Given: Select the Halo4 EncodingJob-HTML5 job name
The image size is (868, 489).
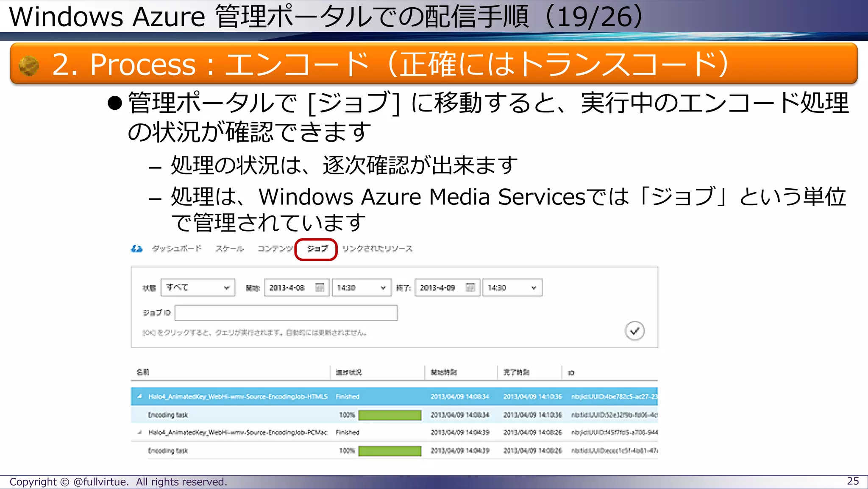Looking at the screenshot, I should coord(238,397).
